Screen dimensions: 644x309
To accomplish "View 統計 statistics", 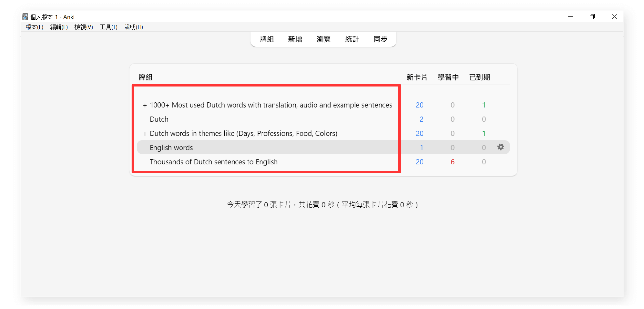I will (352, 39).
